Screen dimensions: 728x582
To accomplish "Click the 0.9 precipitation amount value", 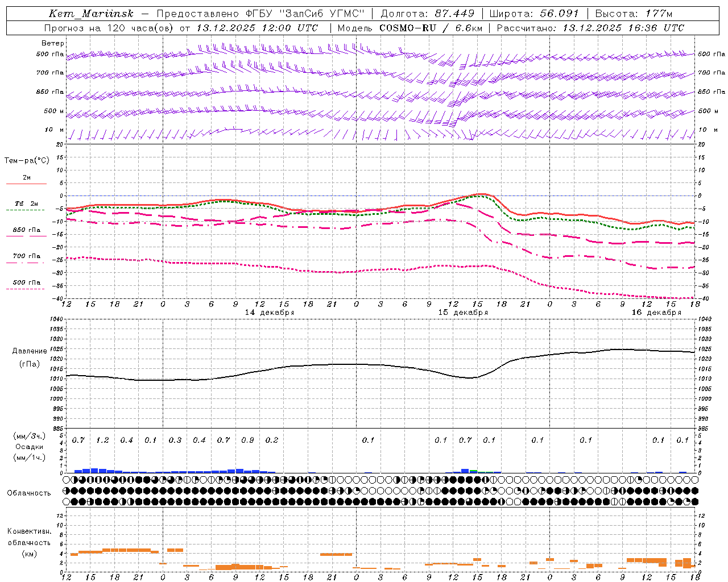I will coord(247,440).
